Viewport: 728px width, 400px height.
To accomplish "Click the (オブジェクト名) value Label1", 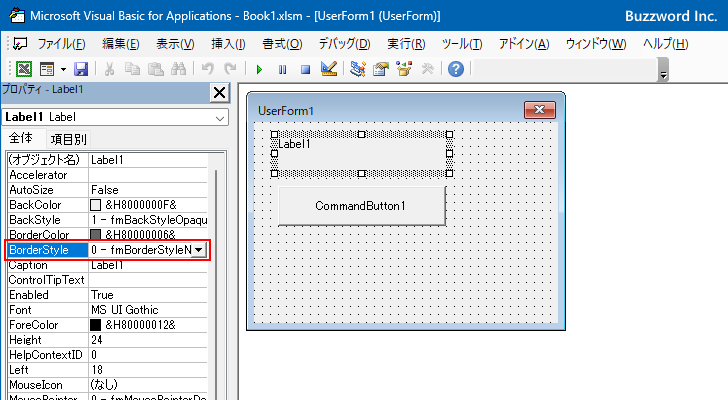I will point(148,160).
